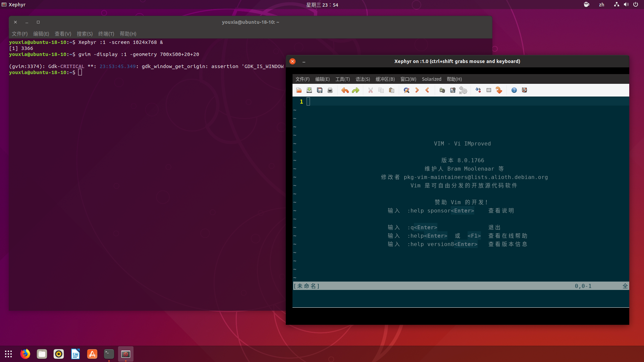Image resolution: width=644 pixels, height=362 pixels.
Task: Open the Solarized menu in gvim
Action: pos(432,79)
